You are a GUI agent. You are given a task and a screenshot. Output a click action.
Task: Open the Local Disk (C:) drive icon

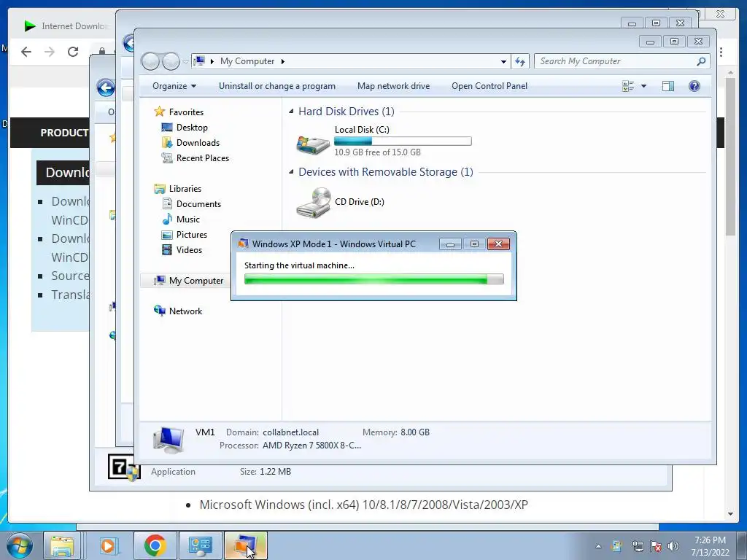click(312, 144)
